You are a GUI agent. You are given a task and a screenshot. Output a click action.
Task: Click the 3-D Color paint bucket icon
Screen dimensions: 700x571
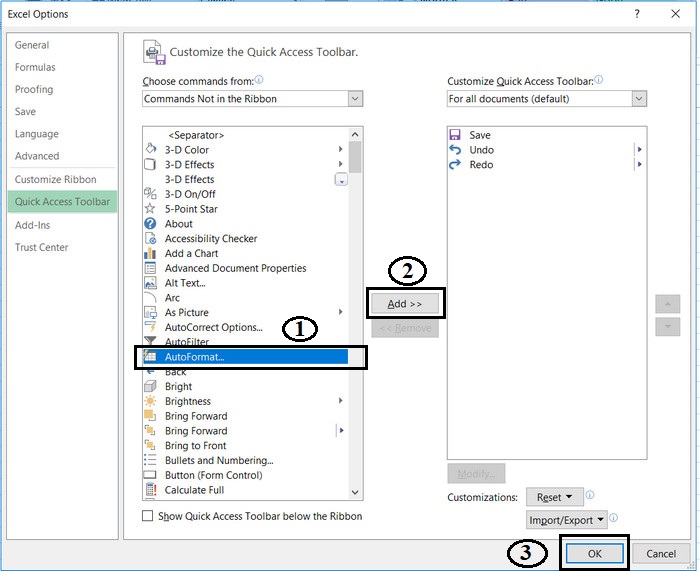point(150,149)
